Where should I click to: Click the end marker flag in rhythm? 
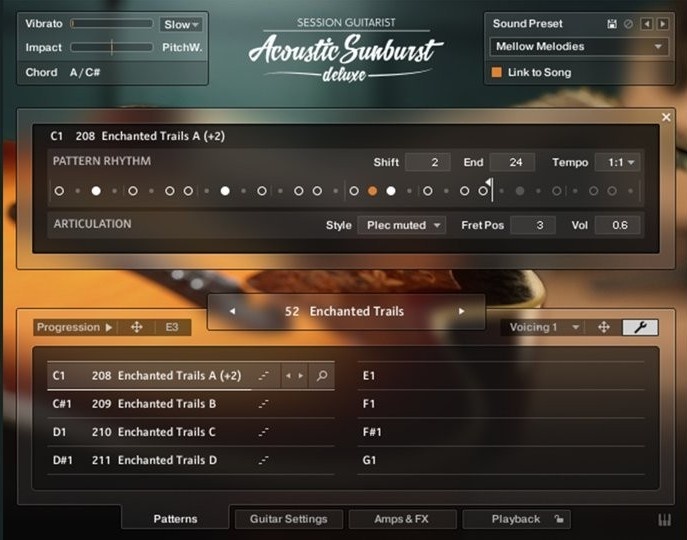[x=490, y=183]
